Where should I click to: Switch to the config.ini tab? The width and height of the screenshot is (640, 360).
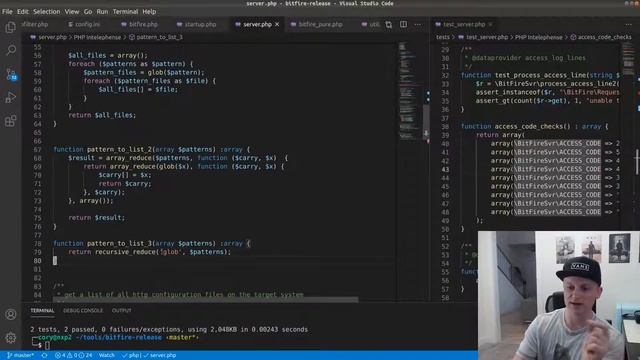point(84,24)
